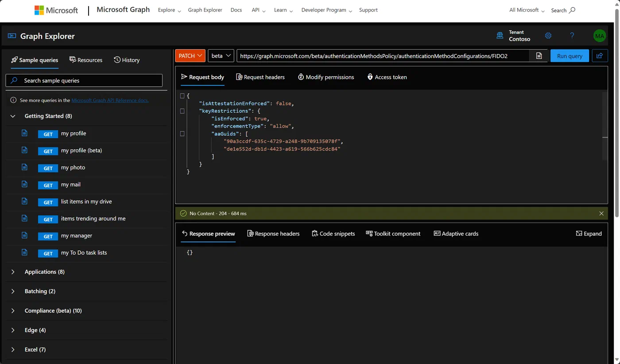
Task: Click the document icon beside my manager
Action: pyautogui.click(x=25, y=235)
